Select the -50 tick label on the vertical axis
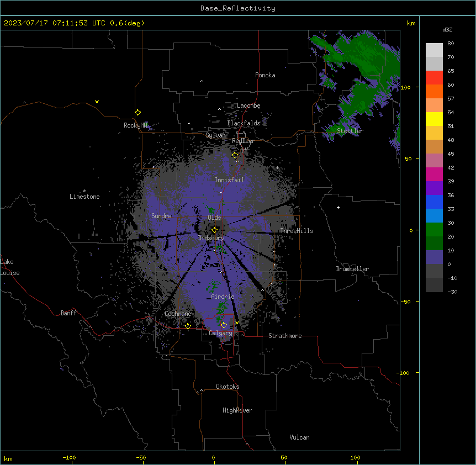This screenshot has width=476, height=465. coord(405,302)
